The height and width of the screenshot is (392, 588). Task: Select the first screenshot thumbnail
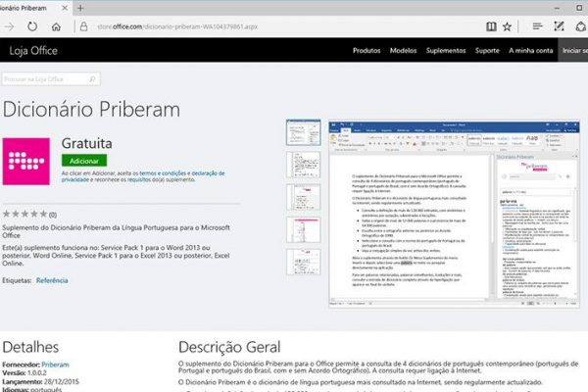(302, 133)
